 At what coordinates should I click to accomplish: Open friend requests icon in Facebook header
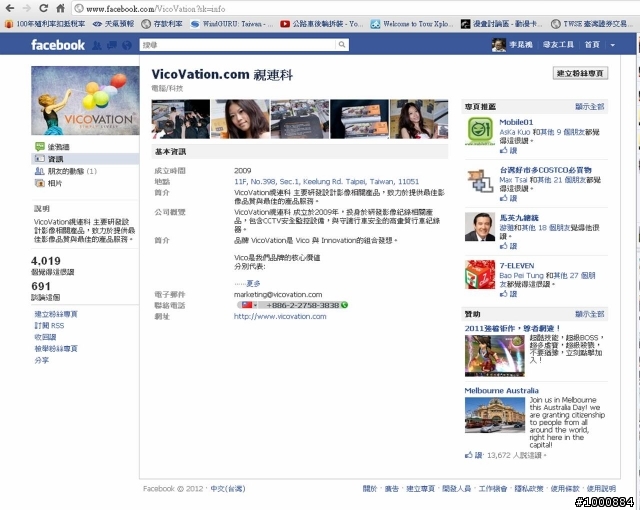click(97, 45)
